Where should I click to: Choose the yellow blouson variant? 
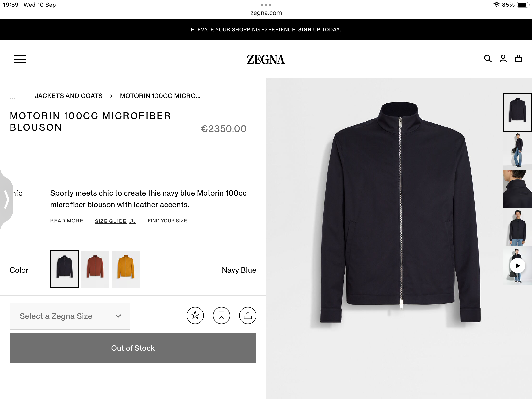coord(126,269)
